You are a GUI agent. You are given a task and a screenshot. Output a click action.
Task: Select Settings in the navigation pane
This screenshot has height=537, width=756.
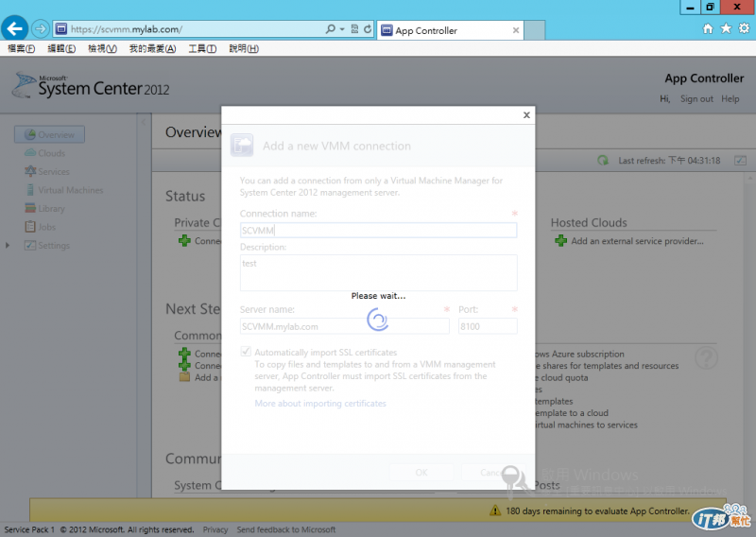[x=47, y=245]
